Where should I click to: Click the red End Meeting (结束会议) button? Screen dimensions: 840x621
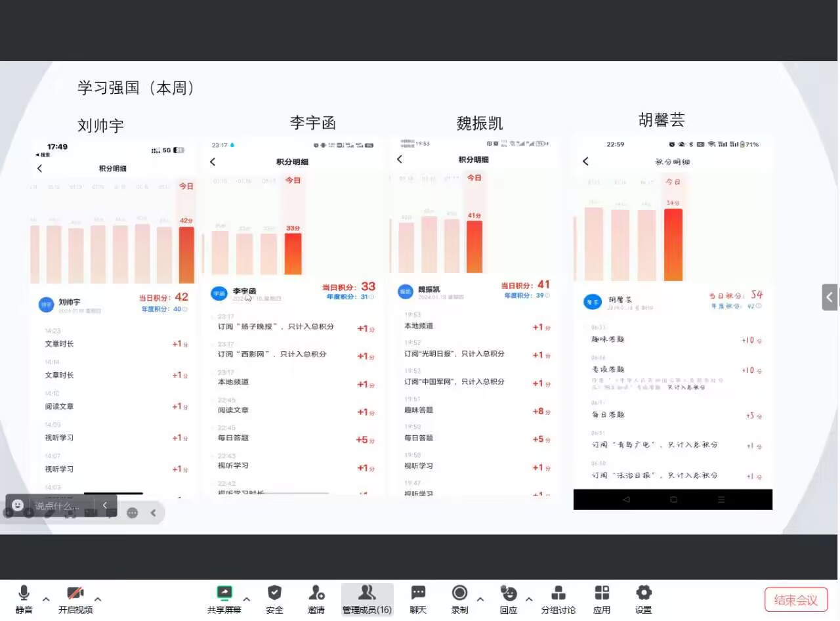click(x=795, y=599)
